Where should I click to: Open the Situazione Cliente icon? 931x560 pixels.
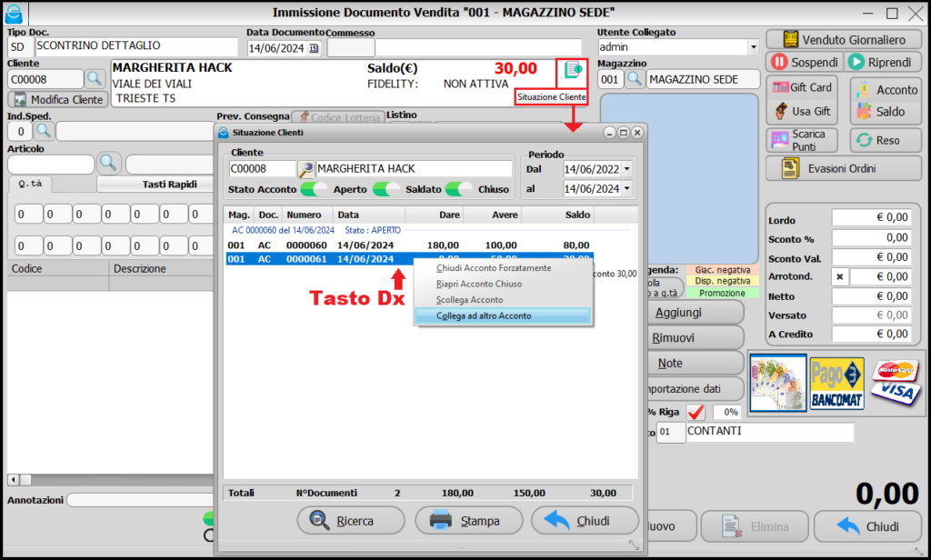point(573,71)
